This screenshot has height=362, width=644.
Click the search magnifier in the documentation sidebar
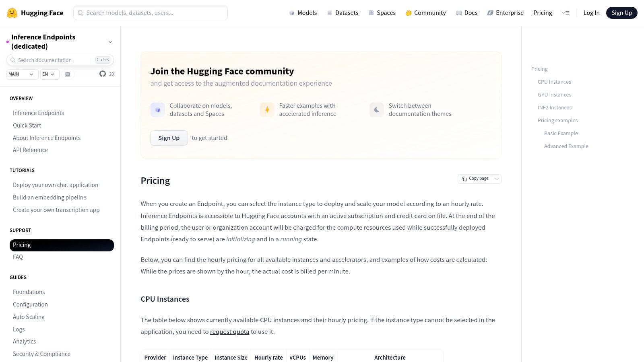pyautogui.click(x=13, y=60)
